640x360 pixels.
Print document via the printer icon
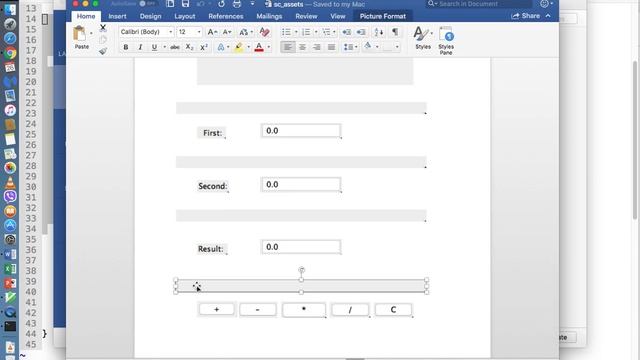pyautogui.click(x=237, y=4)
